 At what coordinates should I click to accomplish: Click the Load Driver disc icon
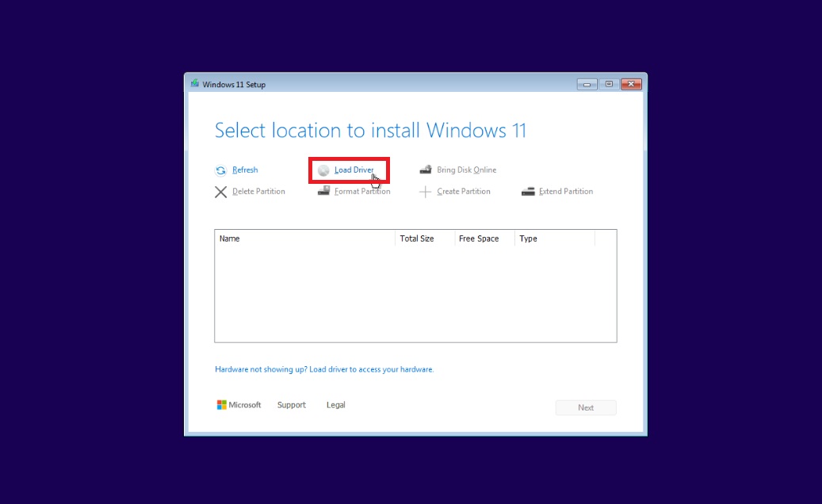click(323, 170)
